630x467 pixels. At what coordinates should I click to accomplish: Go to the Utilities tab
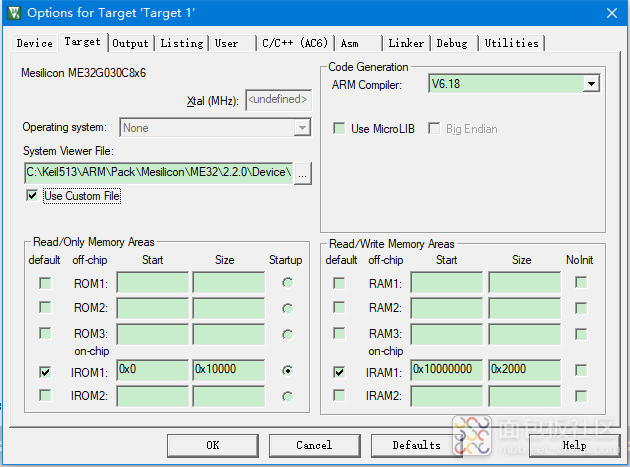(x=511, y=43)
